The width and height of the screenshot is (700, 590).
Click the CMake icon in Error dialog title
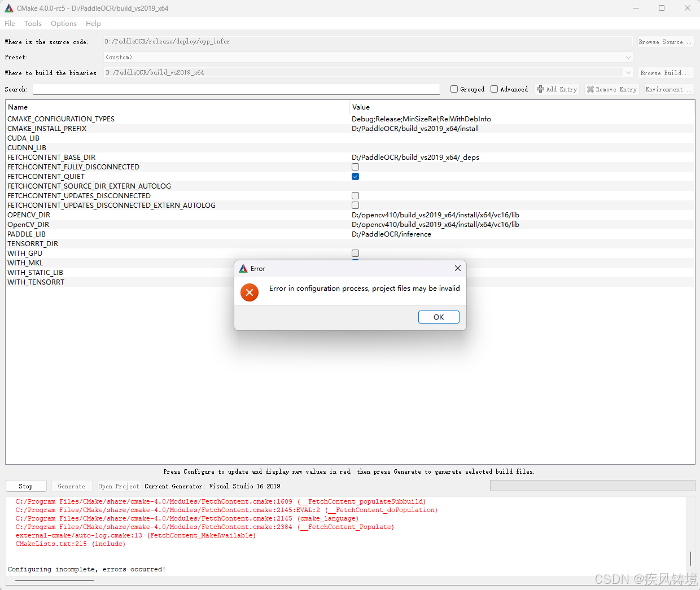(x=243, y=269)
